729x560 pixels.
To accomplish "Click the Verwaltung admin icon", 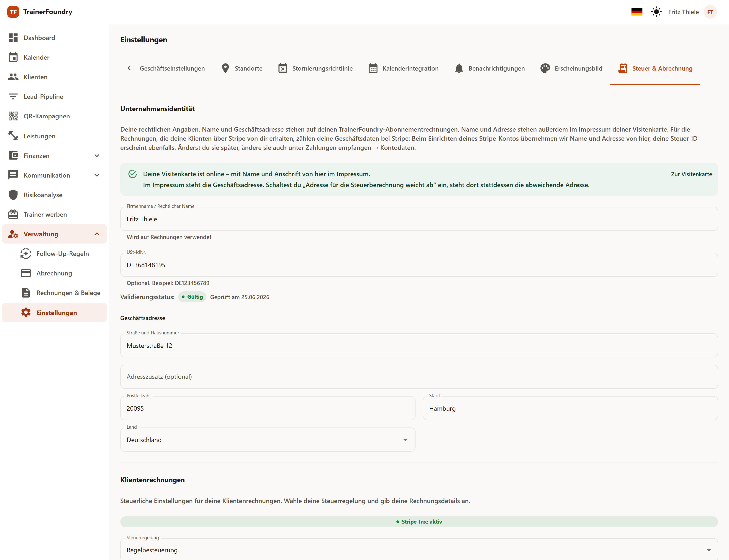I will click(x=13, y=234).
